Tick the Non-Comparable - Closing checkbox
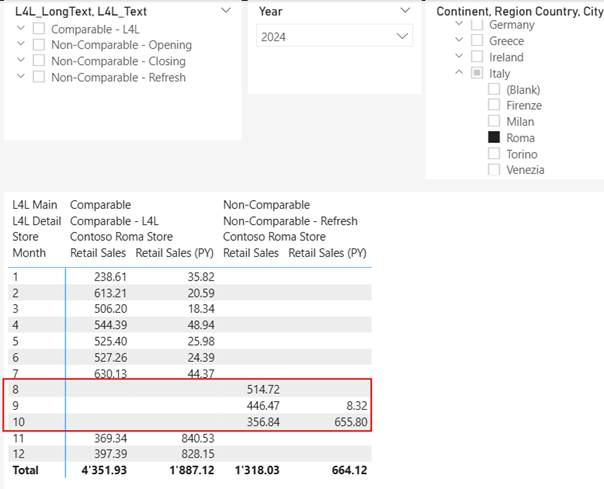The width and height of the screenshot is (604, 489). [x=39, y=61]
